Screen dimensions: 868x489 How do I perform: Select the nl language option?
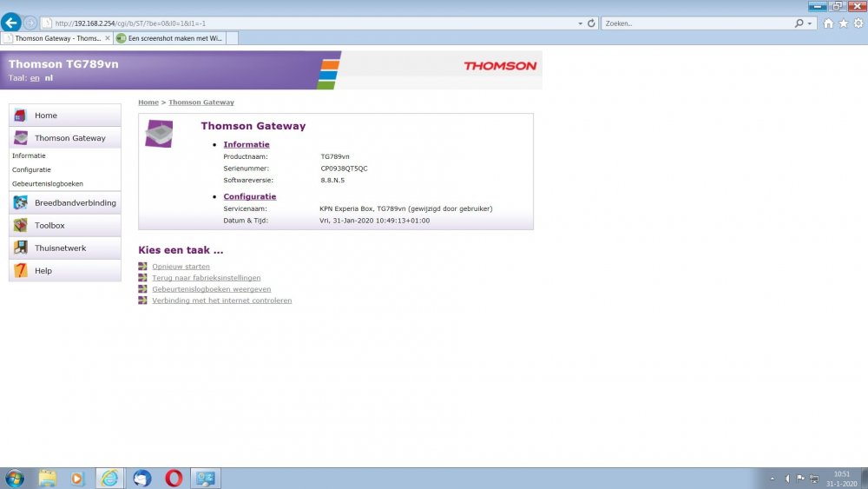pyautogui.click(x=49, y=78)
